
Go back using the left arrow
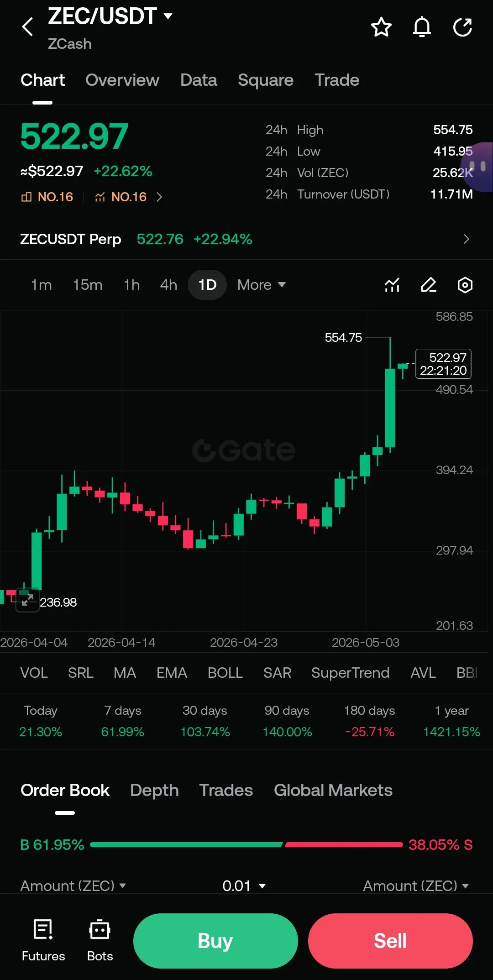click(27, 26)
